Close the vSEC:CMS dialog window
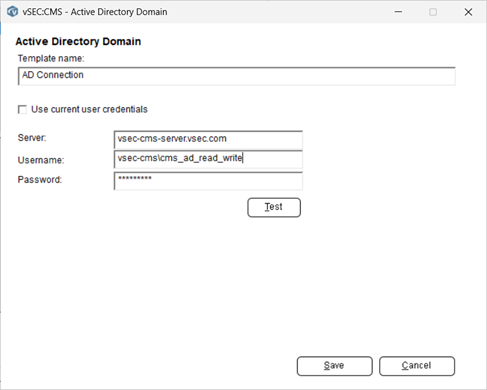The height and width of the screenshot is (390, 487). (x=468, y=12)
